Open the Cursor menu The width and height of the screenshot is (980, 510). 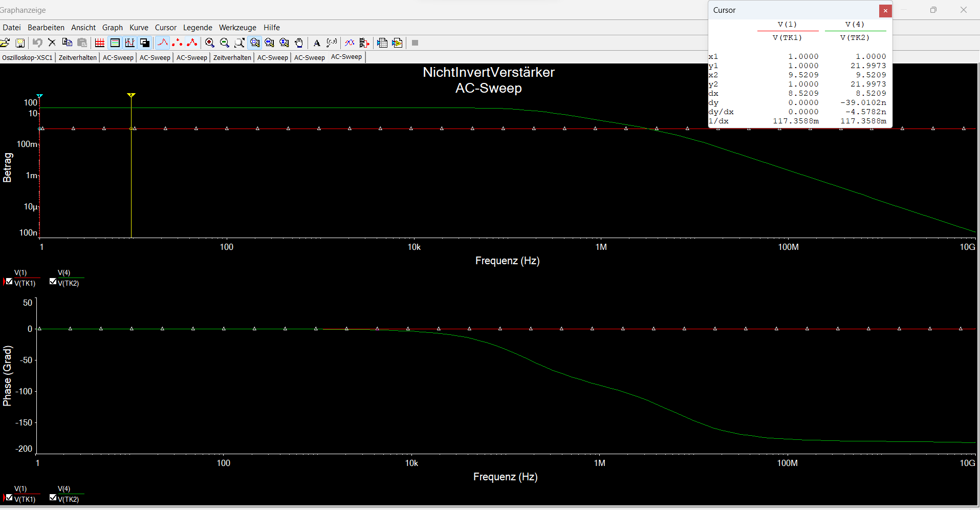point(165,28)
